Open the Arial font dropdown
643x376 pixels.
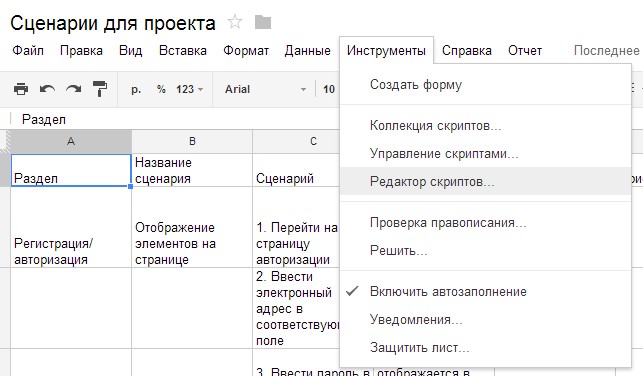(265, 89)
